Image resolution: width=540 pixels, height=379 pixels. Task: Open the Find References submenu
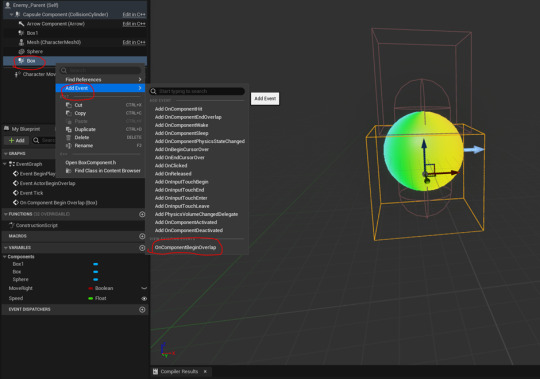(100, 80)
